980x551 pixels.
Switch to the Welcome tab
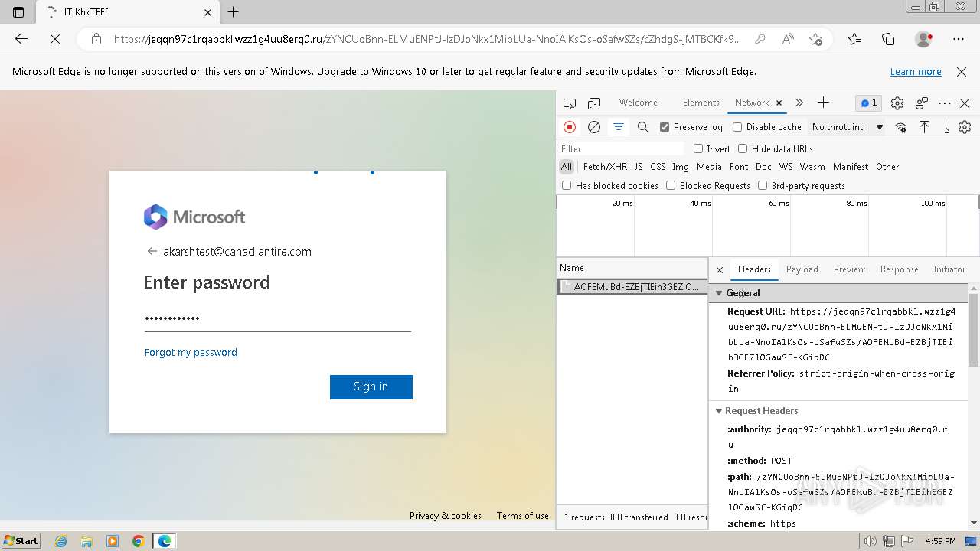[x=638, y=103]
